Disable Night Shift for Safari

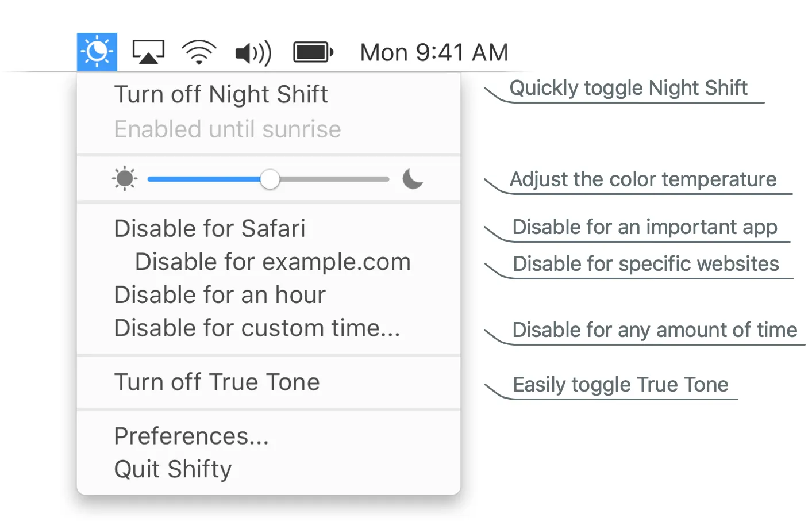(210, 228)
